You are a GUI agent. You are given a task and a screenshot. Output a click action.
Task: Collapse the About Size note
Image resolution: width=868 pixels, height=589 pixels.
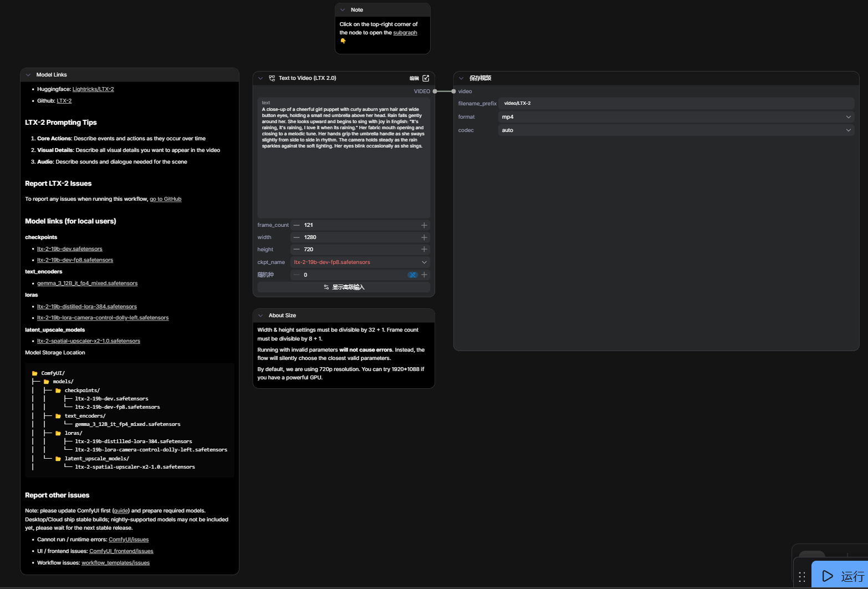pos(261,316)
